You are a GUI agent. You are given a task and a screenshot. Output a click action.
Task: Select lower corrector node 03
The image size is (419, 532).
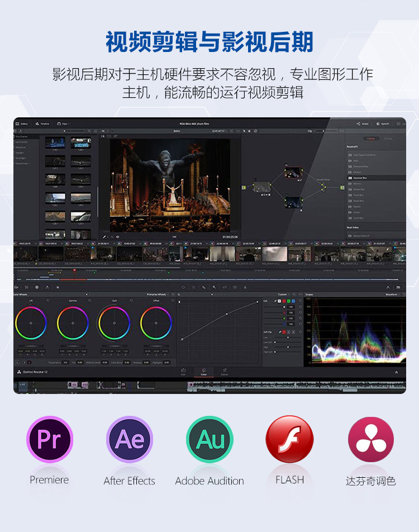coord(293,202)
